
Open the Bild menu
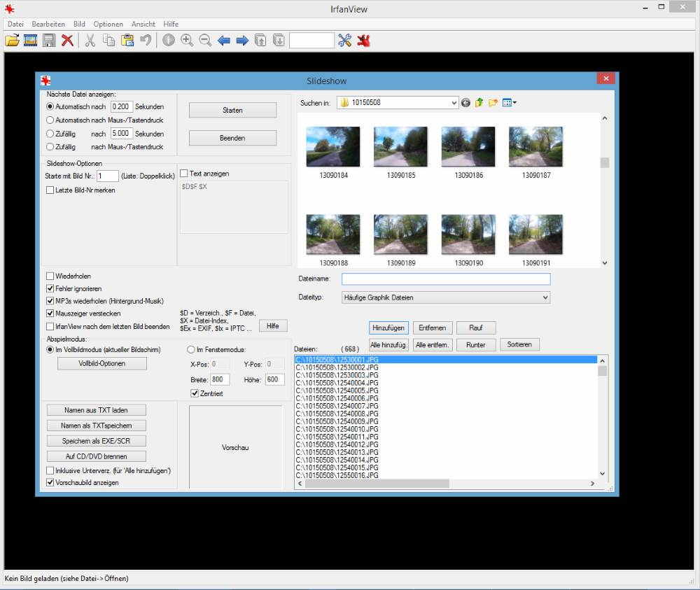click(79, 24)
